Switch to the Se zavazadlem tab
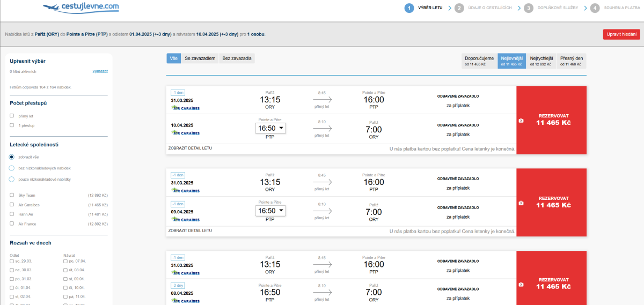 coord(200,58)
